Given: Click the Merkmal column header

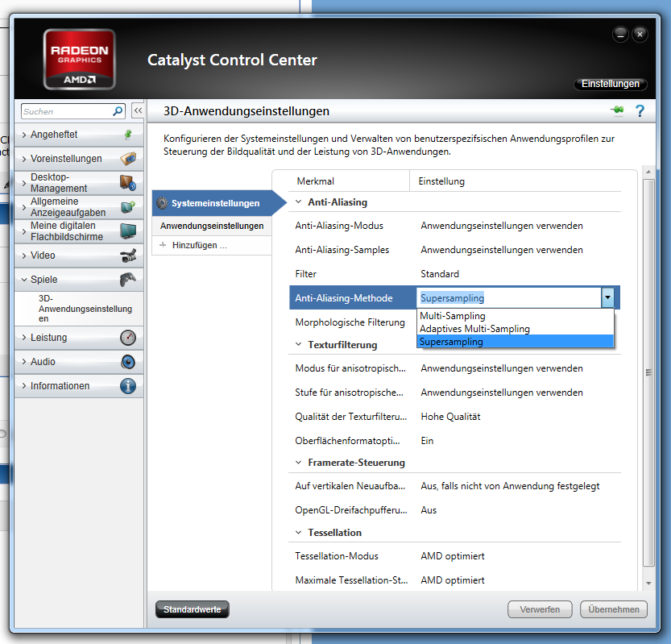Looking at the screenshot, I should tap(316, 181).
